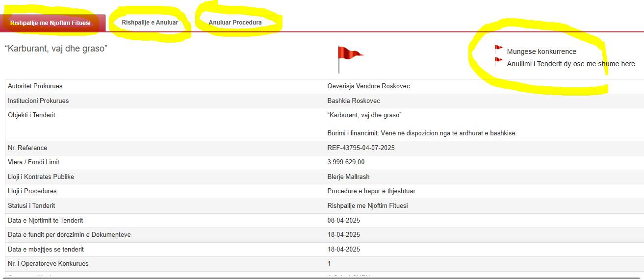Select the Anuluar Procedura tab

coord(235,23)
